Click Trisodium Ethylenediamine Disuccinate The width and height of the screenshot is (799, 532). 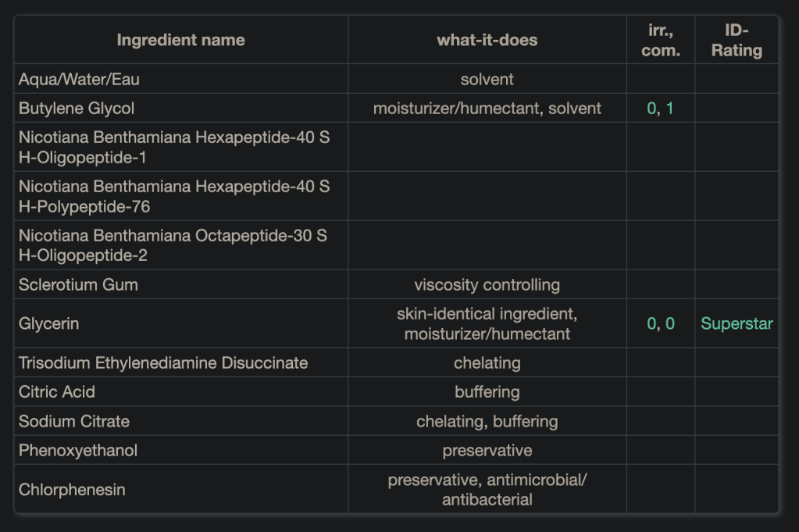(163, 363)
